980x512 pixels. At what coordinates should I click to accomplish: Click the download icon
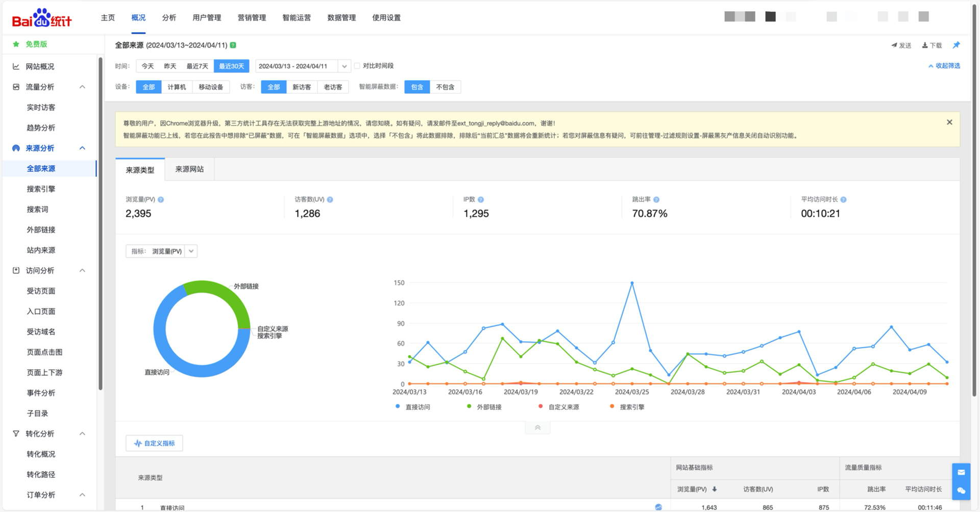[x=925, y=45]
